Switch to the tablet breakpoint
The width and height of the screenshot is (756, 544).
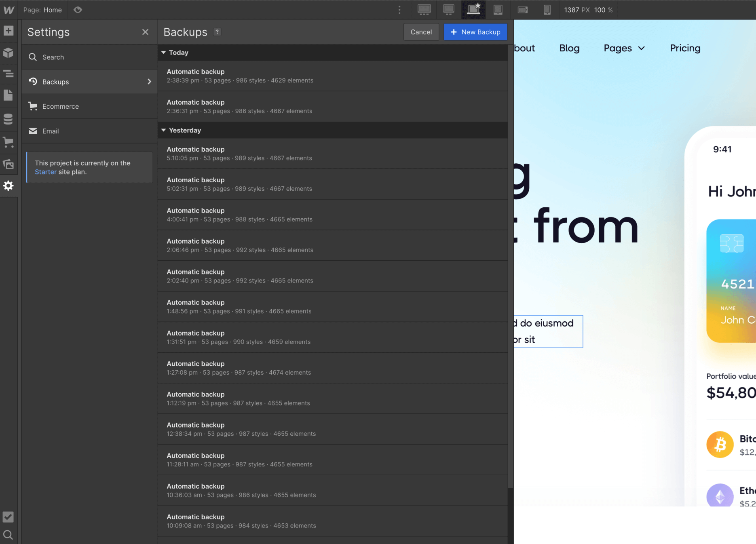(x=498, y=10)
